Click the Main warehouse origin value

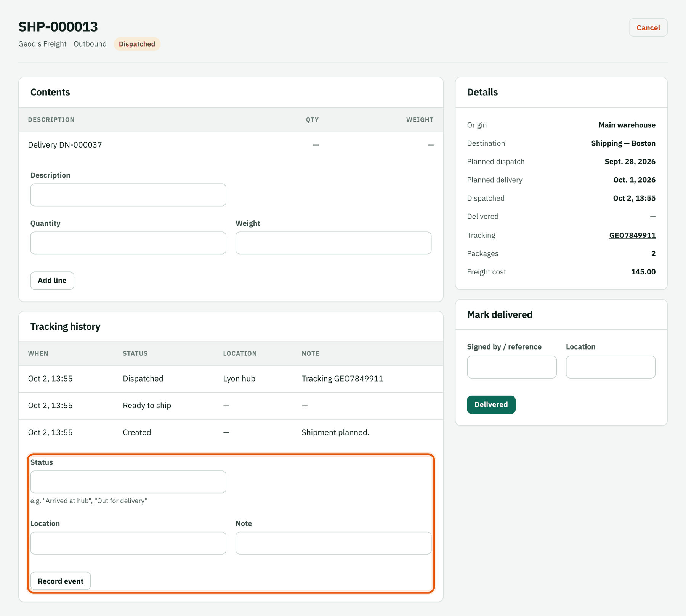click(x=627, y=125)
